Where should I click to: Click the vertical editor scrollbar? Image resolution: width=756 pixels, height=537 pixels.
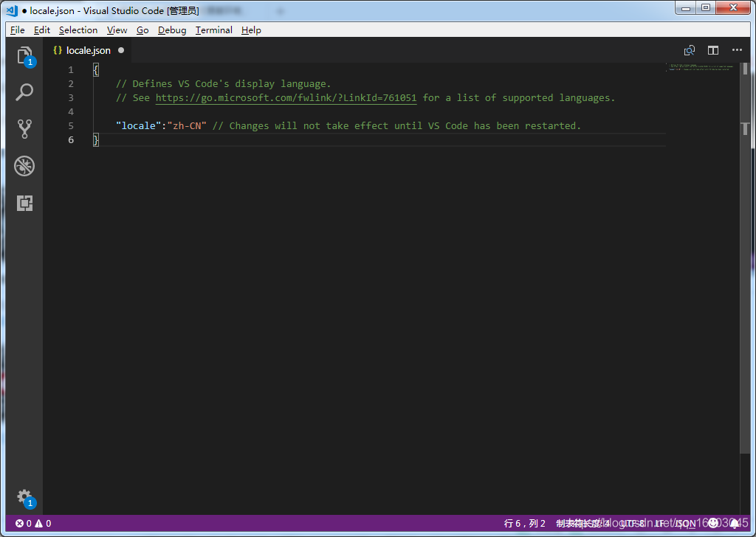click(745, 257)
